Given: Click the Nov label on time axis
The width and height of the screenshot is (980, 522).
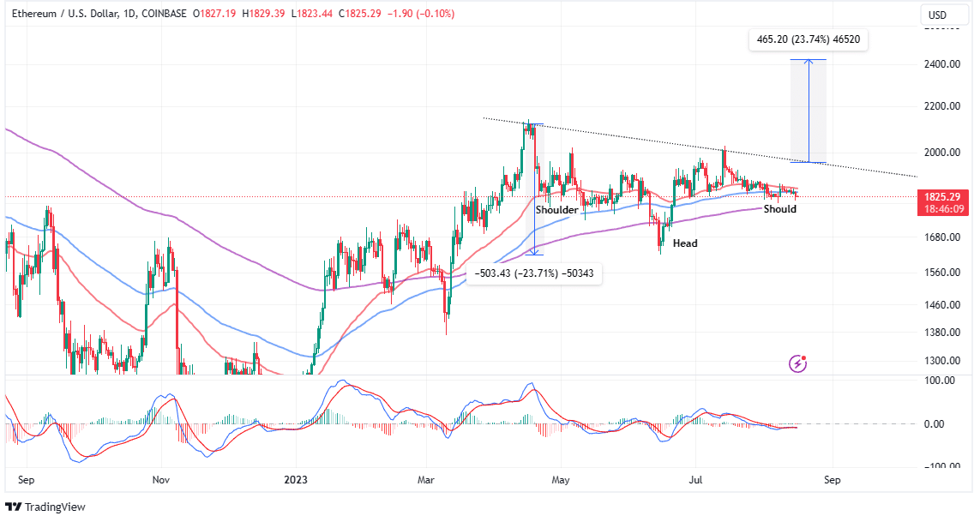Looking at the screenshot, I should click(x=159, y=481).
